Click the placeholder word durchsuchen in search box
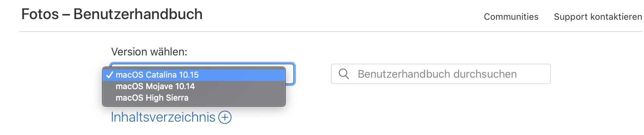Viewport: 644px width, 135px height. (x=485, y=74)
